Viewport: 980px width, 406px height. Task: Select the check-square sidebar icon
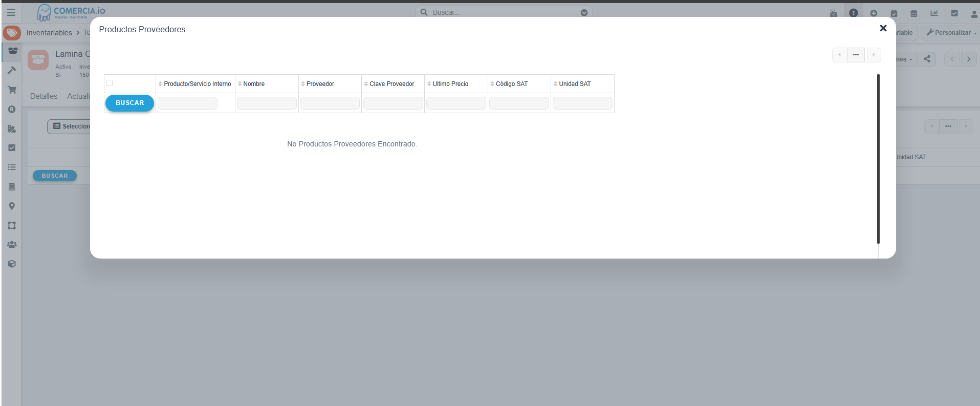12,147
